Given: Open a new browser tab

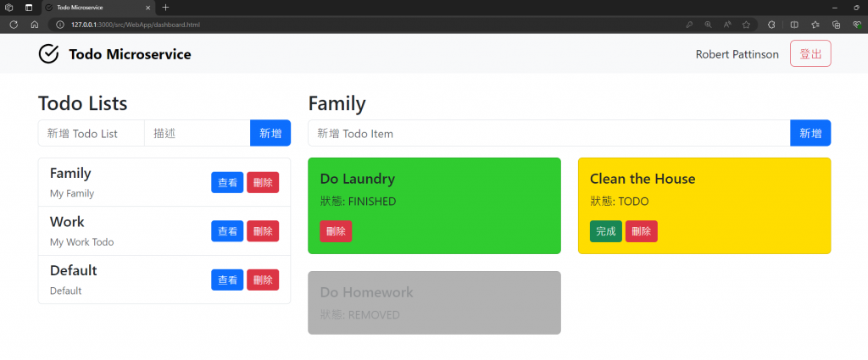Looking at the screenshot, I should tap(165, 7).
